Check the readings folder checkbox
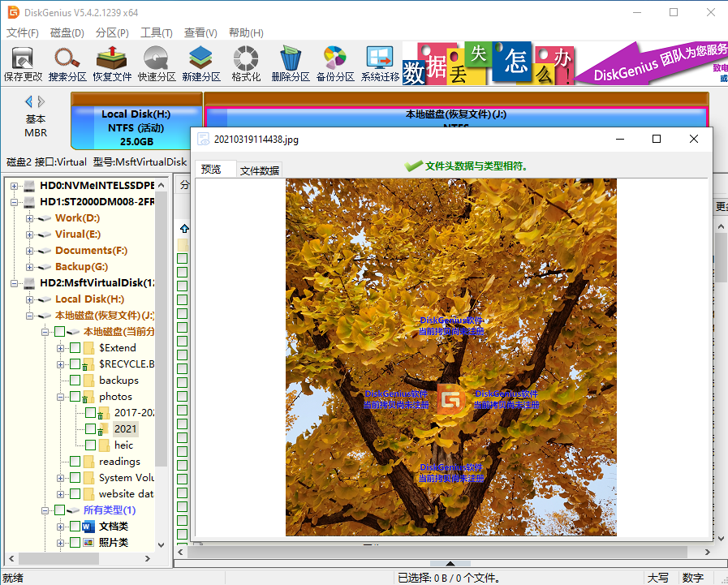Viewport: 728px width, 585px height. coord(75,462)
